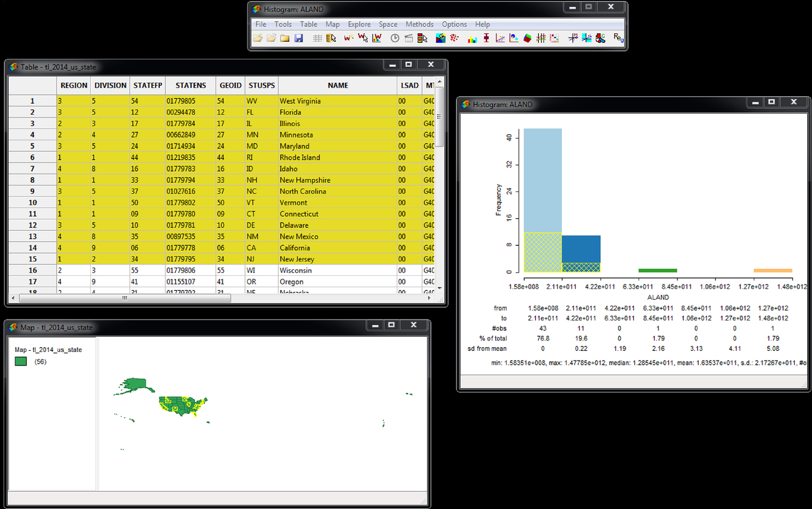Click the Save icon in toolbar

pyautogui.click(x=298, y=38)
